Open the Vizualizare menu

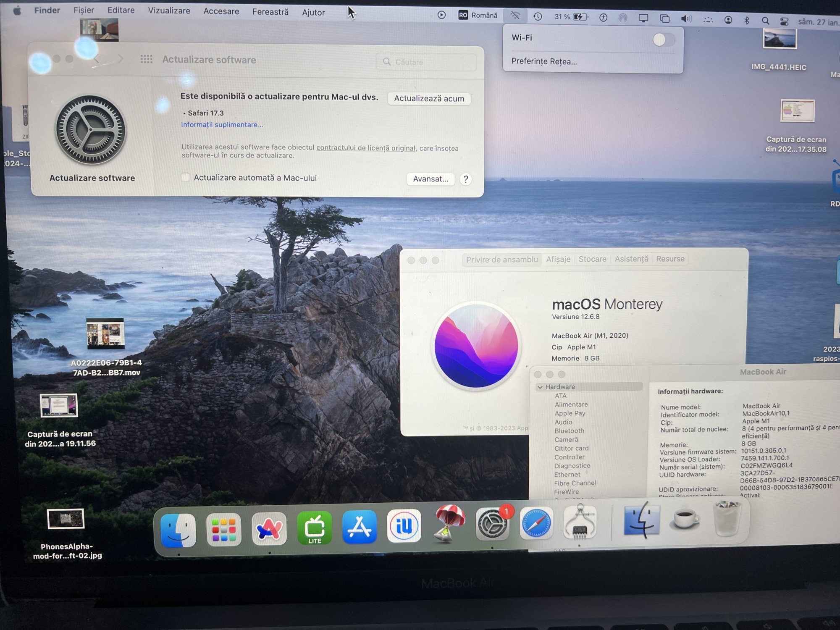[169, 10]
